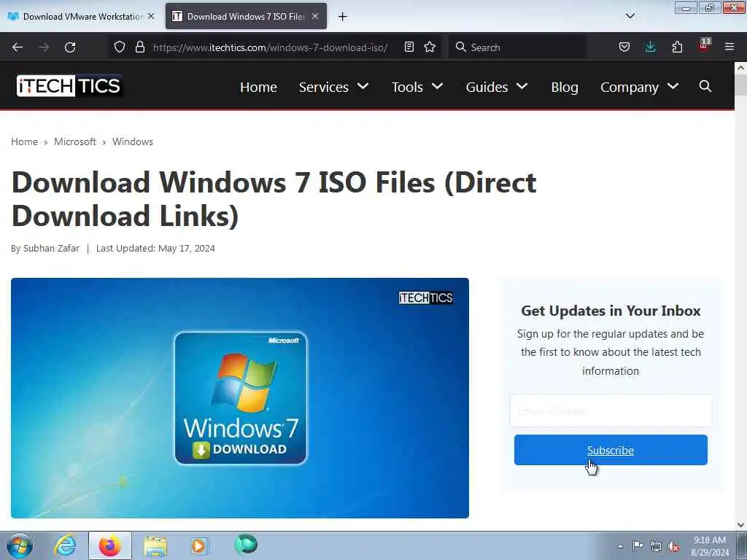747x560 pixels.
Task: Open the network tray icon
Action: click(x=656, y=546)
